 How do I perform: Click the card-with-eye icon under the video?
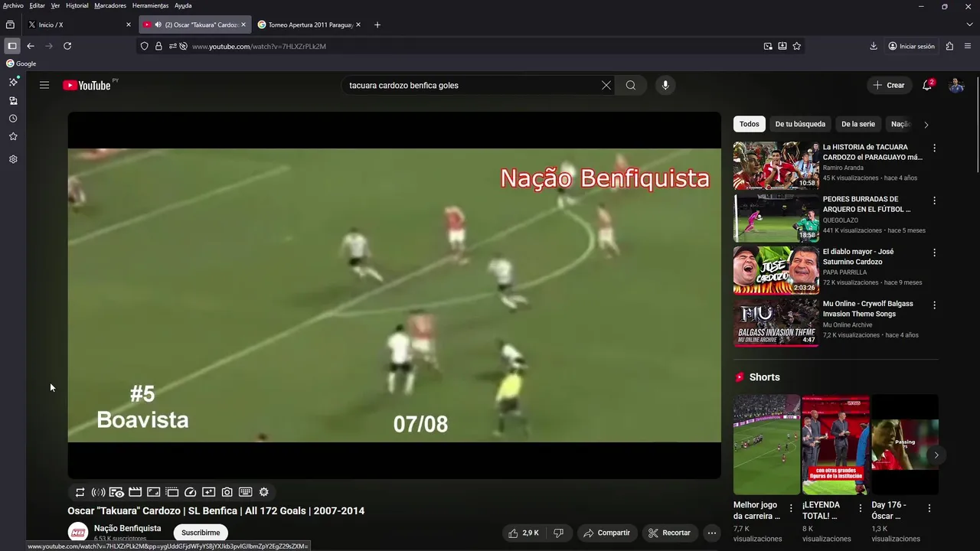coord(116,492)
